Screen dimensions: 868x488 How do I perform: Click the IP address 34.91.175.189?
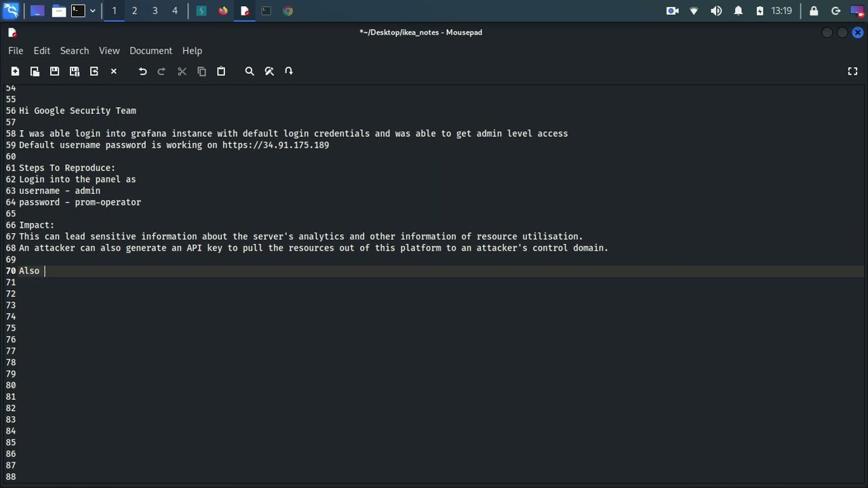(x=296, y=145)
